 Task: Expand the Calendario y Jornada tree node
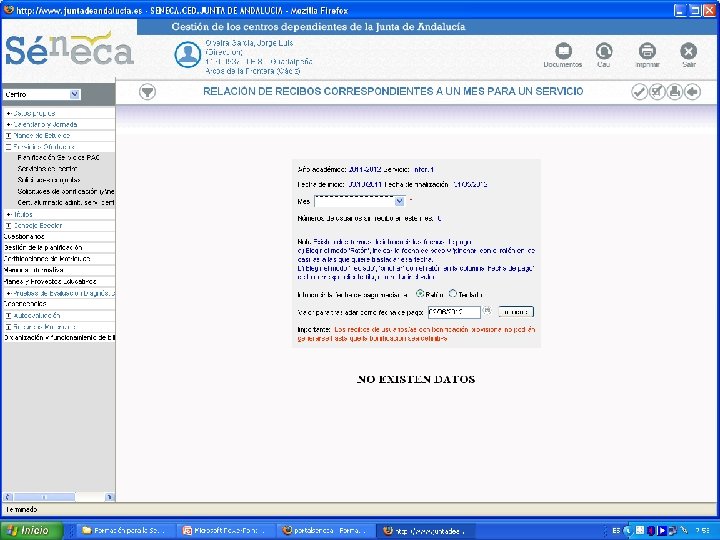9,124
